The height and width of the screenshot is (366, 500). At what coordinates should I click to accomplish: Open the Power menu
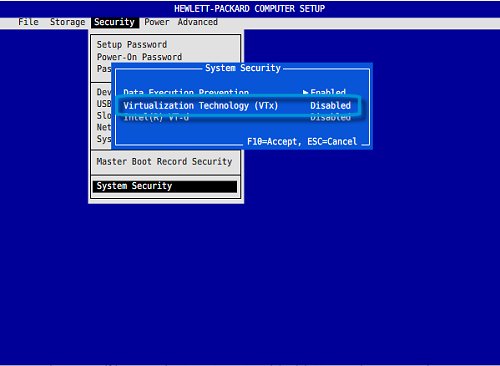157,22
